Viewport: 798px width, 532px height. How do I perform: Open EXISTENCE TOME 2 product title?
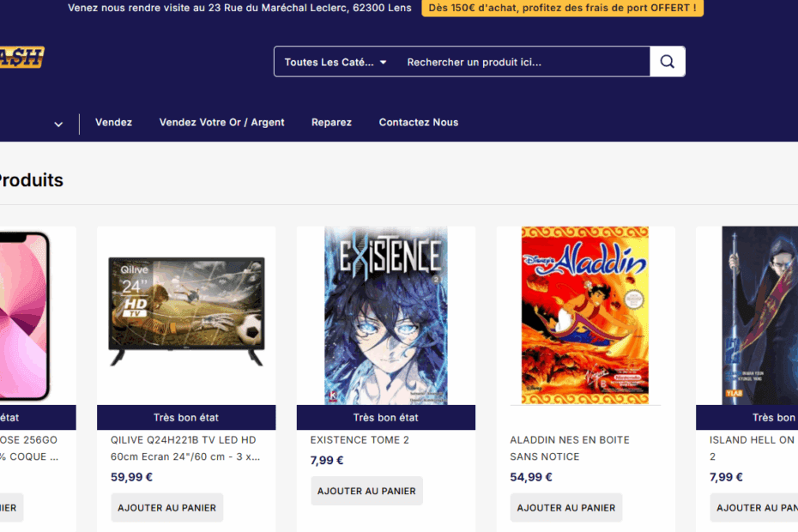point(360,440)
